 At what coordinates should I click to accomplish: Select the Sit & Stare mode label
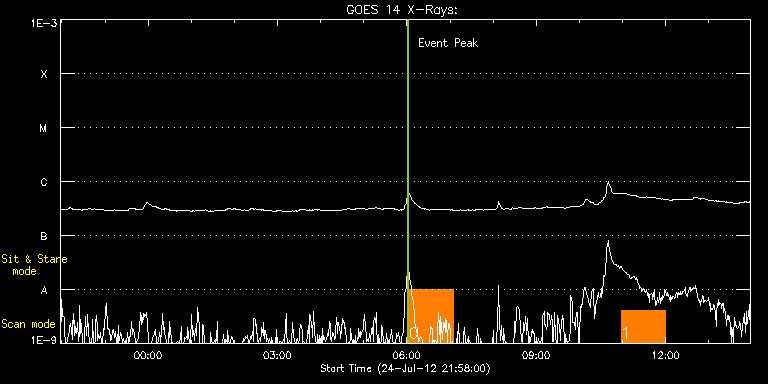(34, 265)
